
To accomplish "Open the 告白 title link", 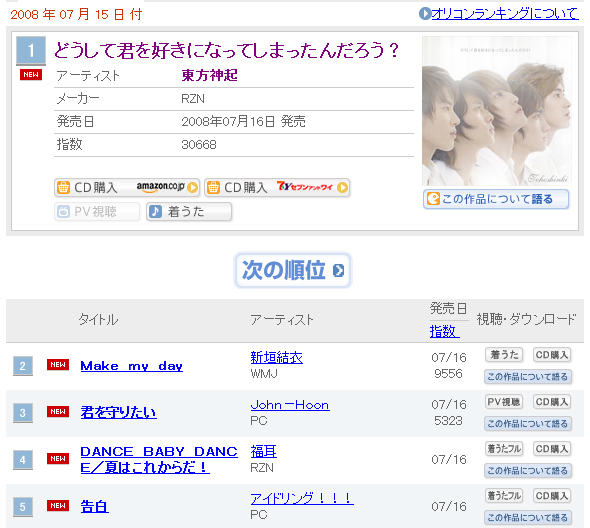I will click(94, 506).
